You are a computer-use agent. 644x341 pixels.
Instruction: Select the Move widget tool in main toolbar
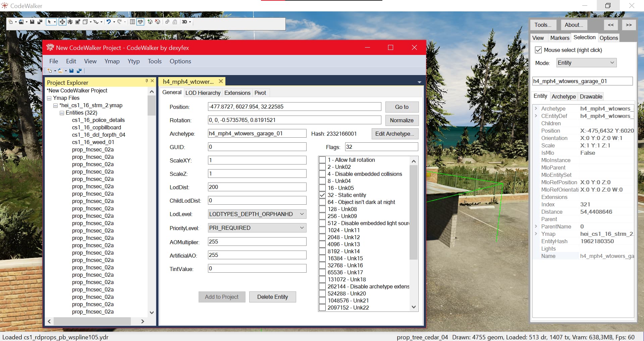click(x=62, y=22)
